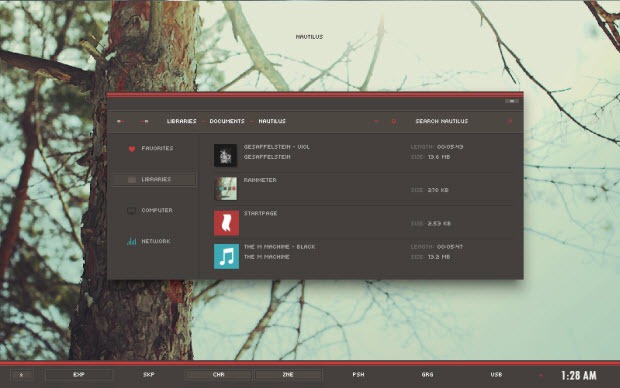Click the heart icon beside Favorites
Image resolution: width=620 pixels, height=388 pixels.
(x=132, y=149)
